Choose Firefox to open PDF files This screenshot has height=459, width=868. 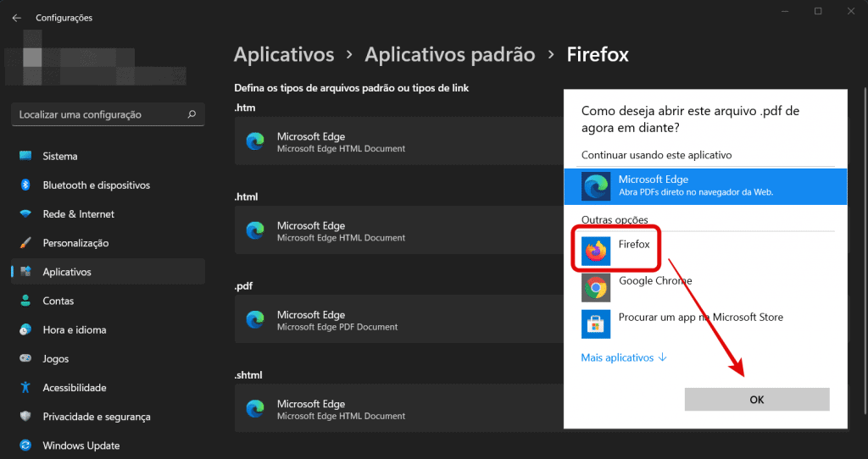click(705, 250)
